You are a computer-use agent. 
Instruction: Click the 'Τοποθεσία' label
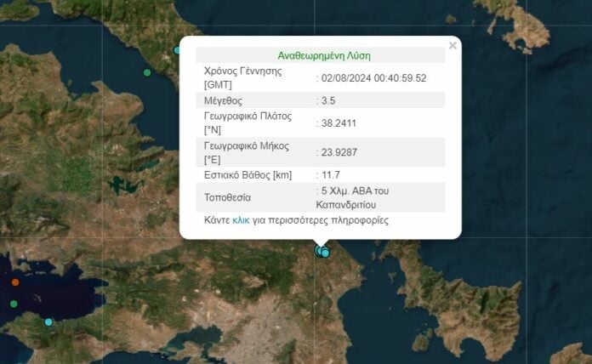(227, 197)
